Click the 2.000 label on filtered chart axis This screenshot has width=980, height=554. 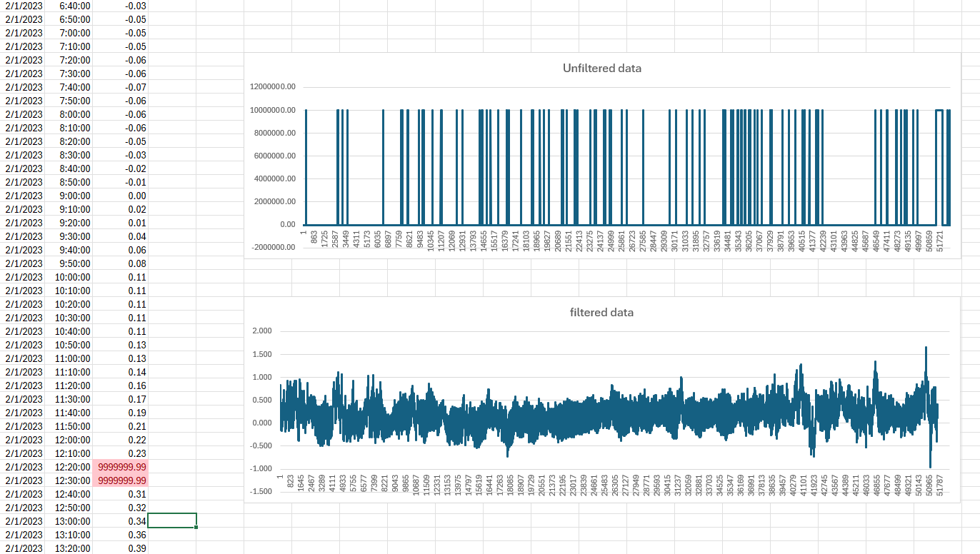(x=263, y=331)
